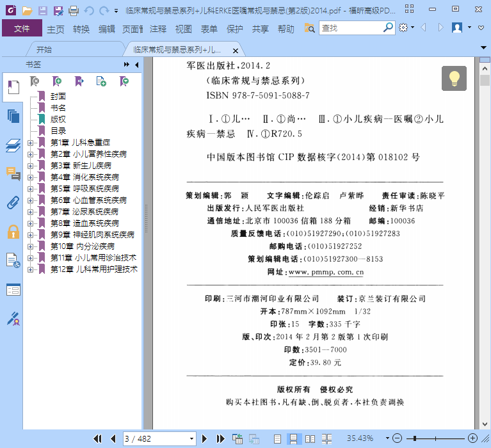Open the Digital signatures sidebar panel icon
This screenshot has height=448, width=491.
click(13, 318)
